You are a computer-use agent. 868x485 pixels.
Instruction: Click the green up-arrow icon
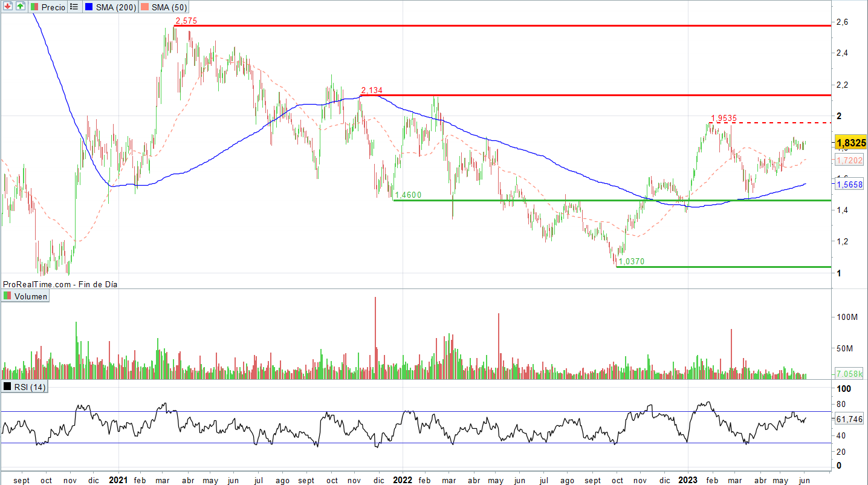coord(21,7)
